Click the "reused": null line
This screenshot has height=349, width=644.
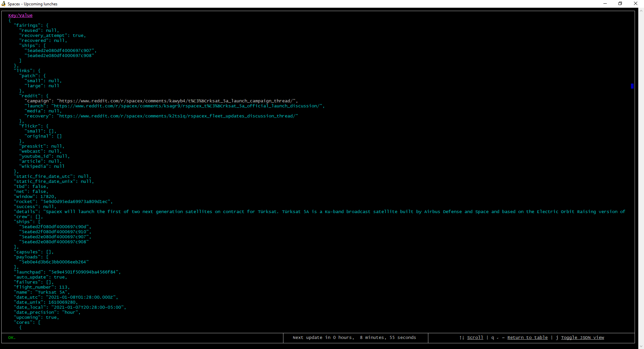click(x=39, y=31)
